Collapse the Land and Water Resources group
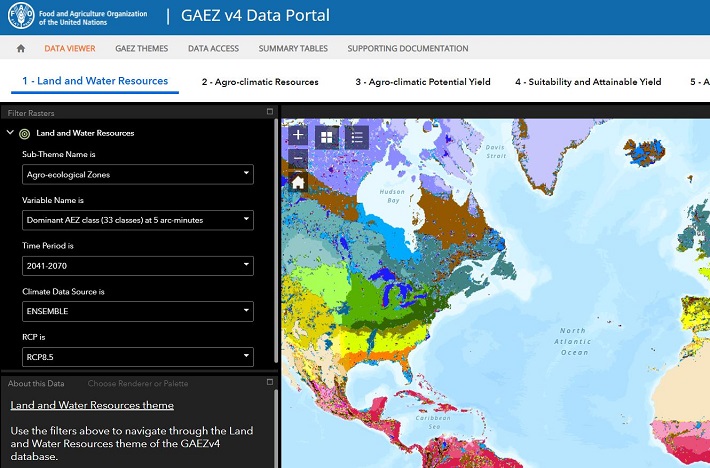The height and width of the screenshot is (468, 710). [x=10, y=133]
